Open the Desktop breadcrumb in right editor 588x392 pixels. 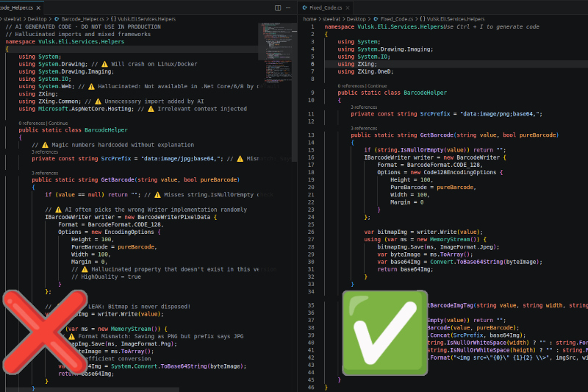point(356,19)
